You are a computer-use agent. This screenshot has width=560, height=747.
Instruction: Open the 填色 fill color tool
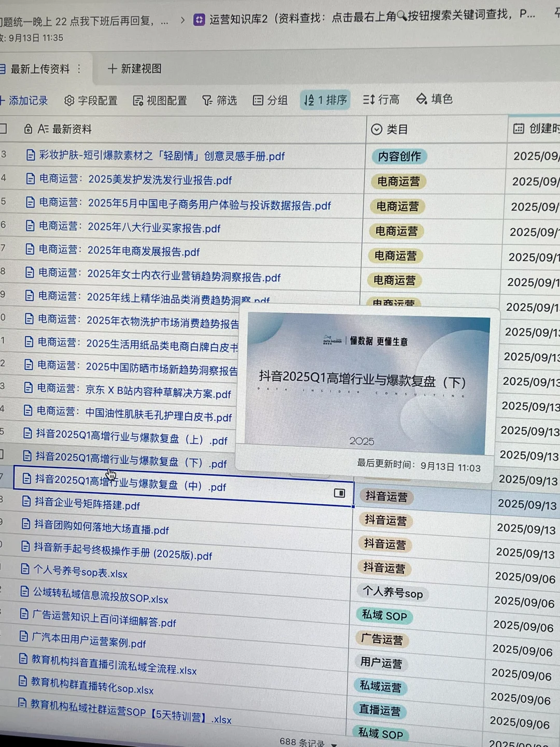435,99
